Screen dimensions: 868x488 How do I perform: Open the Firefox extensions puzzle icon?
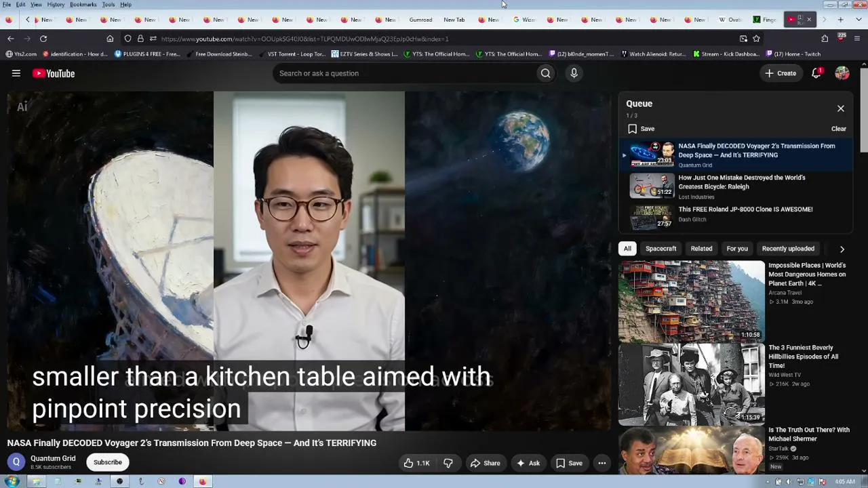[x=825, y=39]
